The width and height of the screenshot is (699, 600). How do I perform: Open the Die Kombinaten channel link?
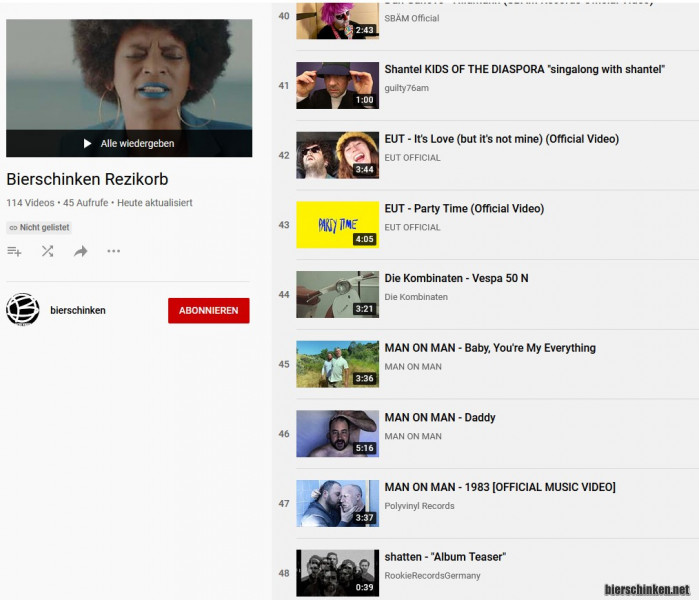click(416, 297)
